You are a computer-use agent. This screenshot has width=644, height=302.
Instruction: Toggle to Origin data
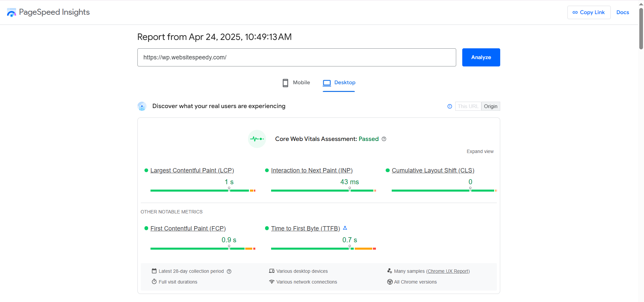[x=490, y=106]
